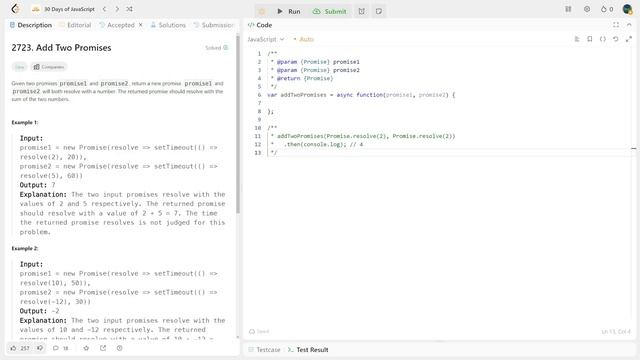Viewport: 640px width, 360px height.
Task: Click the cursor position Ln 13 indicator
Action: click(616, 332)
